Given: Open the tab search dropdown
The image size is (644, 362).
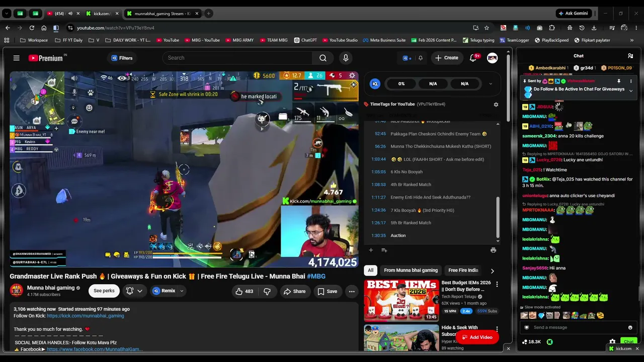Looking at the screenshot, I should [x=7, y=14].
